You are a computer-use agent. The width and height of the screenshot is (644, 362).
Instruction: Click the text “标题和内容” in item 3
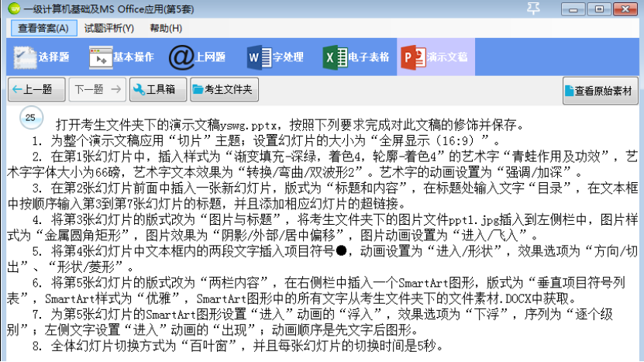pos(367,188)
